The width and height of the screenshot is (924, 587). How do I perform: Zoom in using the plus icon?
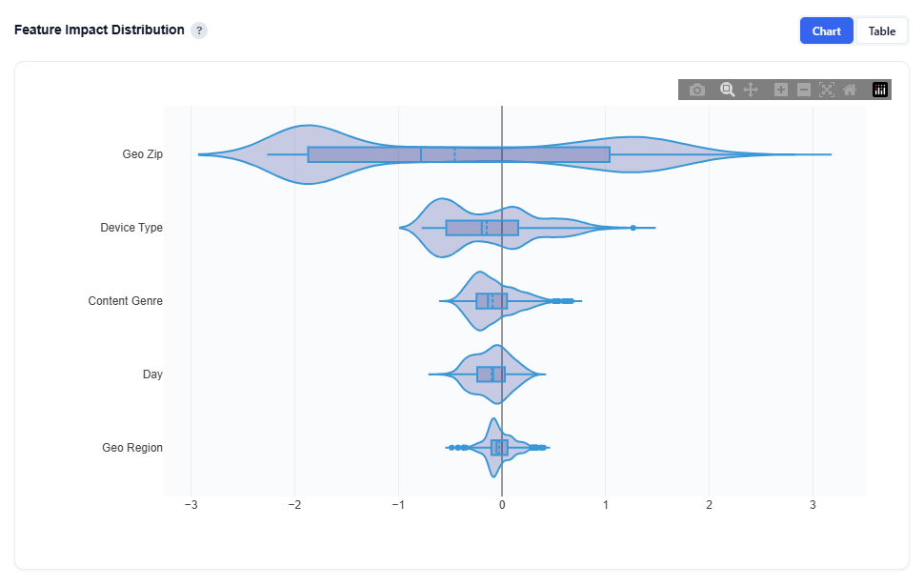point(781,90)
